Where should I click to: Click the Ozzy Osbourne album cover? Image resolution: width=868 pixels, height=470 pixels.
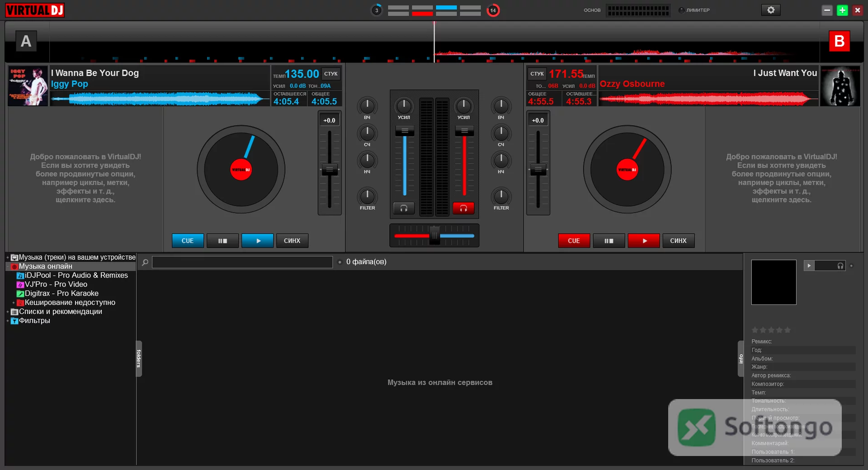coord(840,86)
